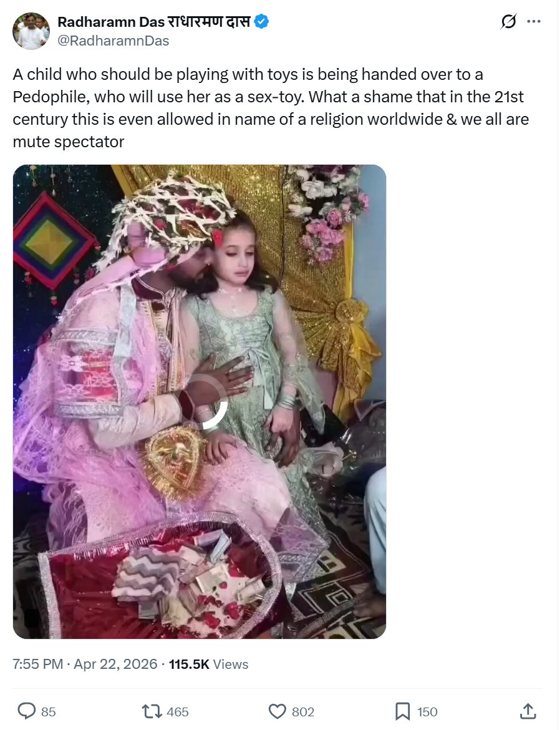The width and height of the screenshot is (560, 730).
Task: Click the 465 reposts count
Action: coord(177,712)
